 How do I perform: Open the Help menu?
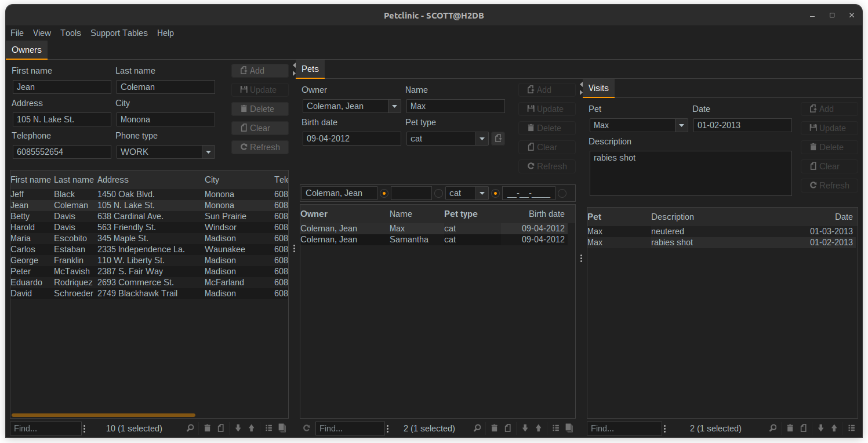(x=165, y=33)
